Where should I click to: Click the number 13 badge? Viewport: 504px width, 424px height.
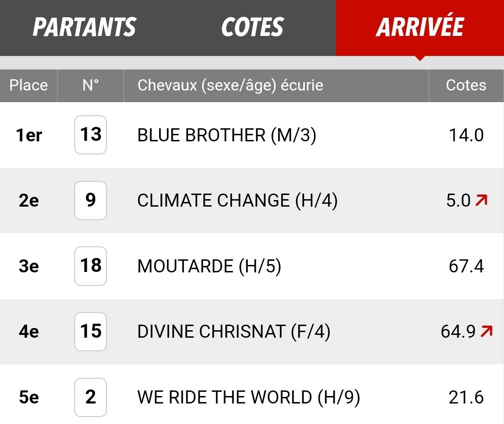click(91, 135)
